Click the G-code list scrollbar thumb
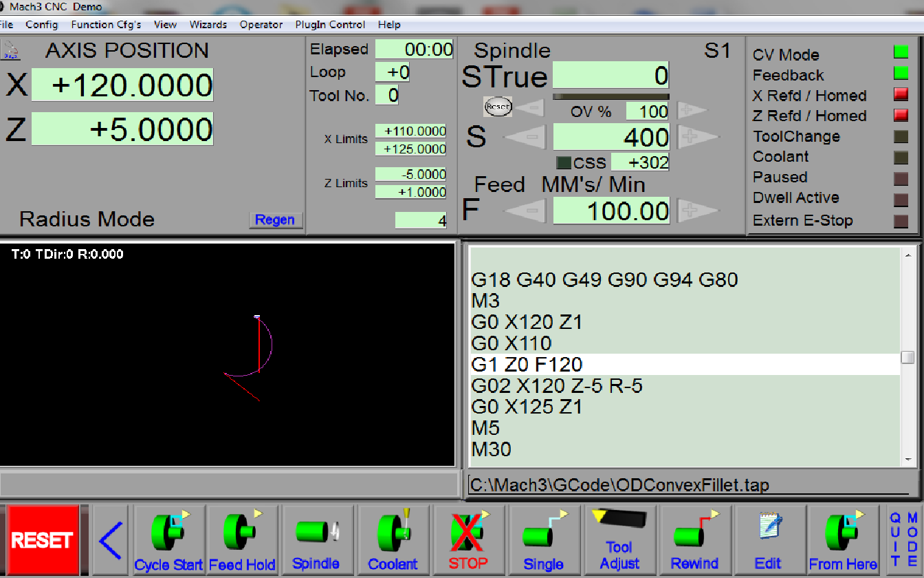 (x=907, y=358)
